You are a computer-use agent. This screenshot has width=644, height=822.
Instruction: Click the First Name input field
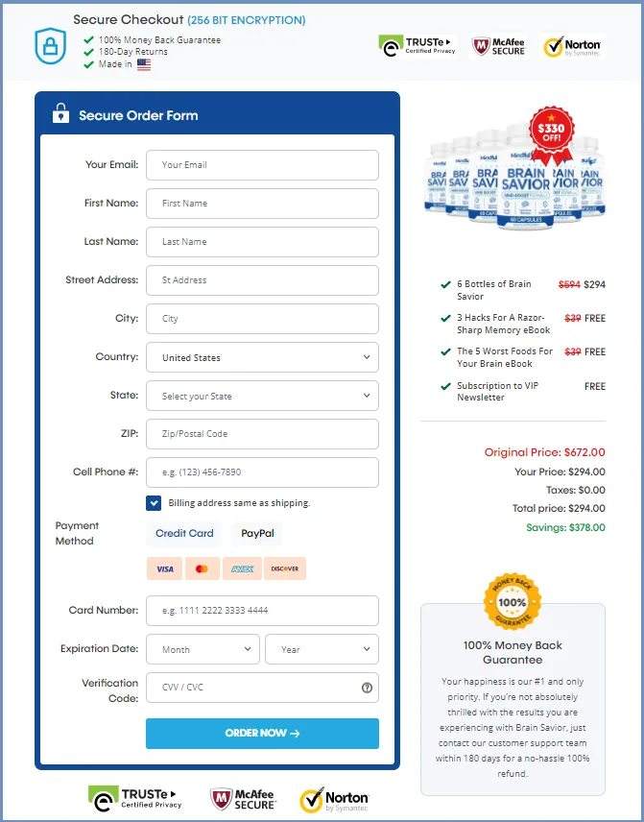(262, 204)
